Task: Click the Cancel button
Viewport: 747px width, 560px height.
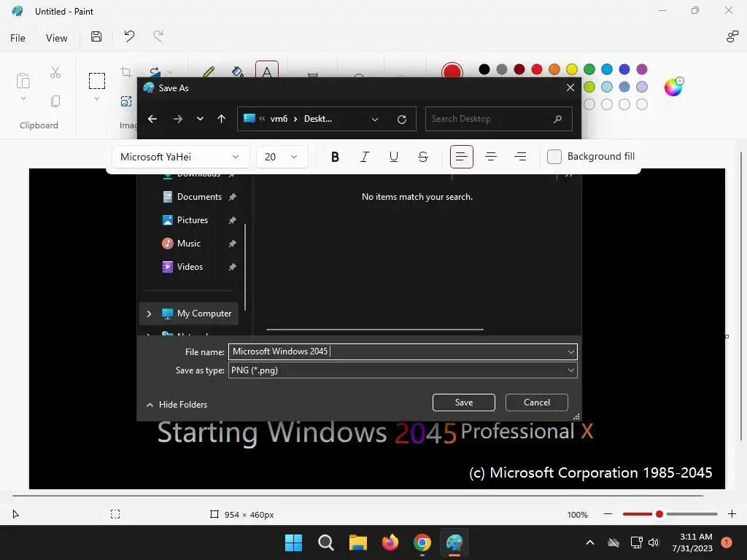Action: point(536,402)
